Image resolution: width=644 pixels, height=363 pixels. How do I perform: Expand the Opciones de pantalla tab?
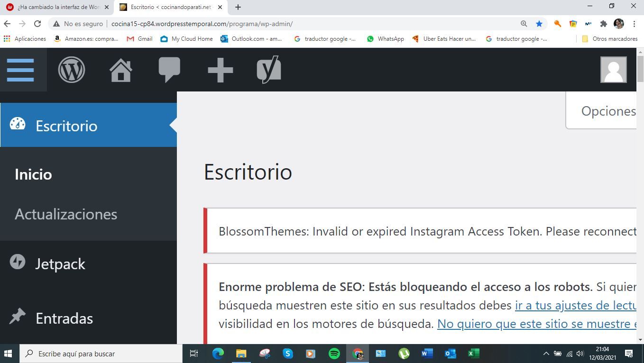(x=601, y=111)
